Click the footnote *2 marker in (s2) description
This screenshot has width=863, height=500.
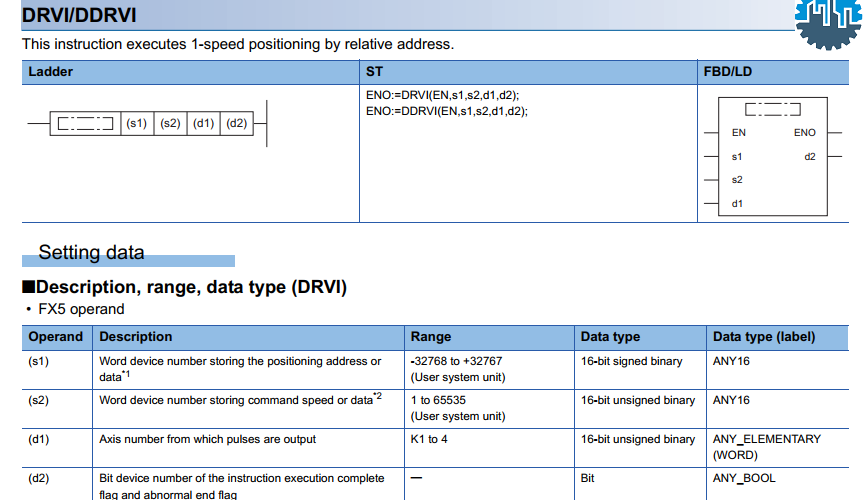378,395
